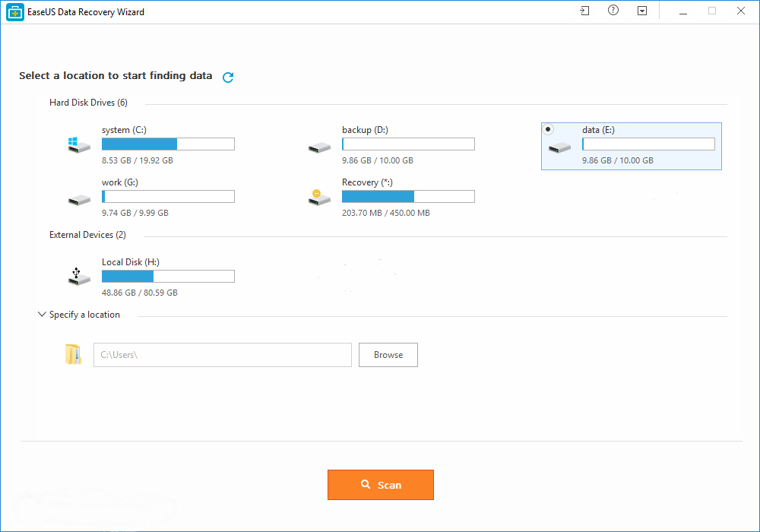Image resolution: width=760 pixels, height=532 pixels.
Task: Select the backup (D:) drive icon
Action: [319, 147]
